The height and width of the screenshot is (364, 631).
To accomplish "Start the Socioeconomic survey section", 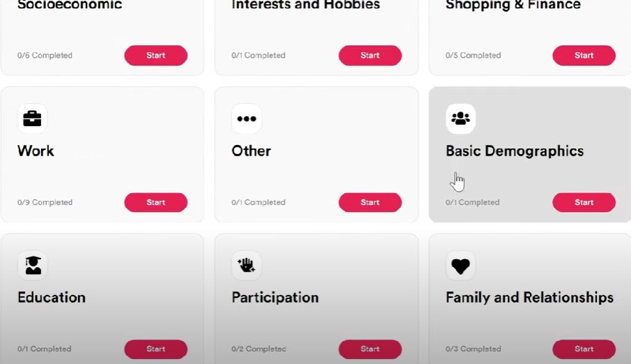I will tap(155, 56).
